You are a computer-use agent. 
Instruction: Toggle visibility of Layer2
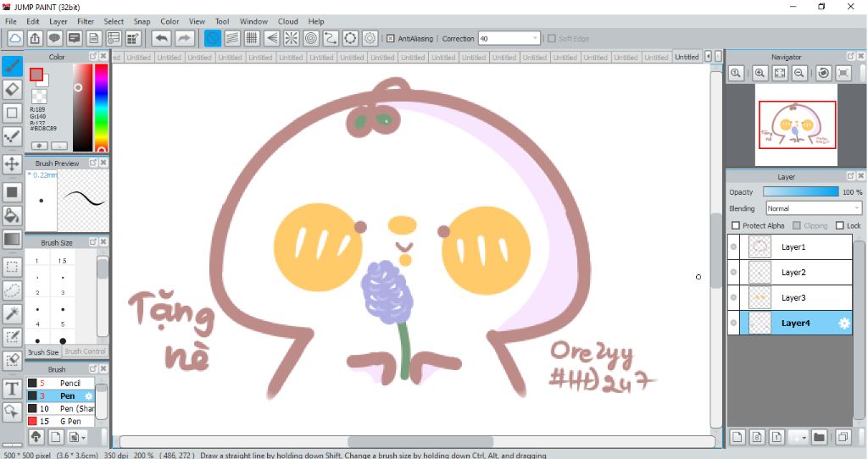[x=733, y=272]
